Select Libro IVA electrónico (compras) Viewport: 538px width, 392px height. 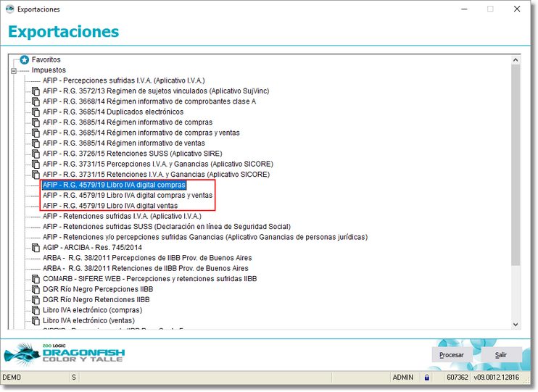(92, 310)
